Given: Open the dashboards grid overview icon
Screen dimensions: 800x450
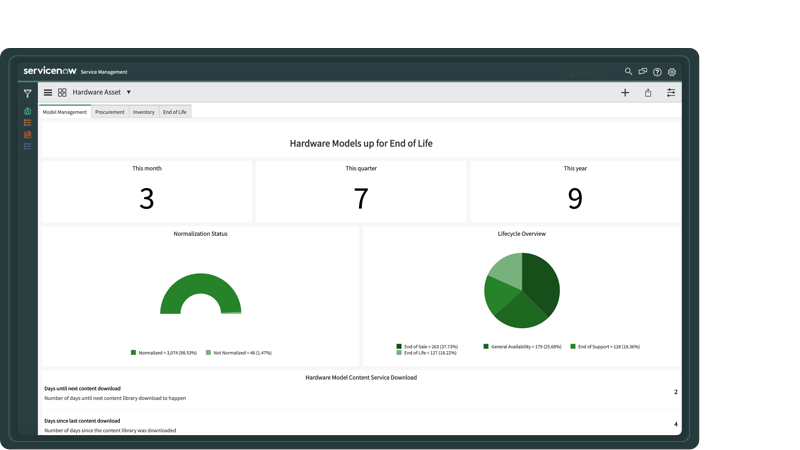Looking at the screenshot, I should coord(62,92).
